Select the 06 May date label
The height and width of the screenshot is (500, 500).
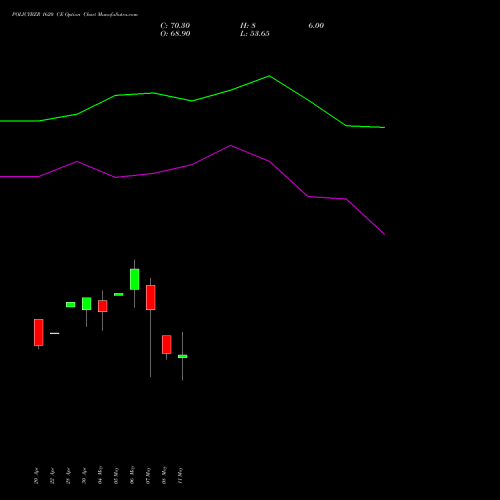point(132,475)
